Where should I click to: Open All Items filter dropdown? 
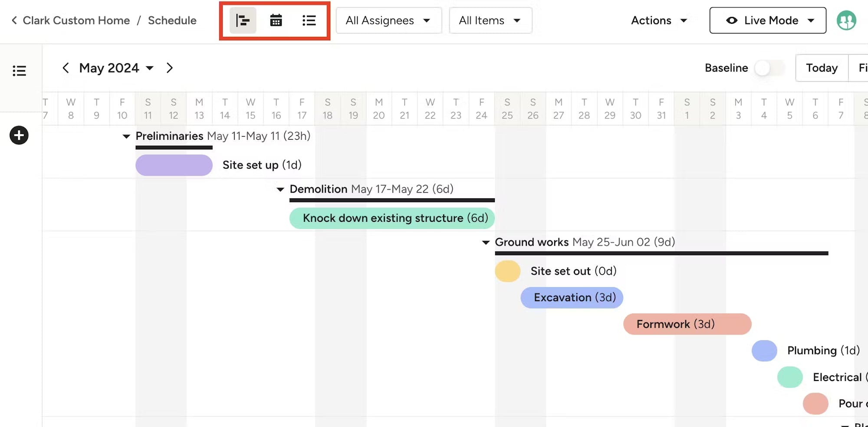pyautogui.click(x=490, y=20)
